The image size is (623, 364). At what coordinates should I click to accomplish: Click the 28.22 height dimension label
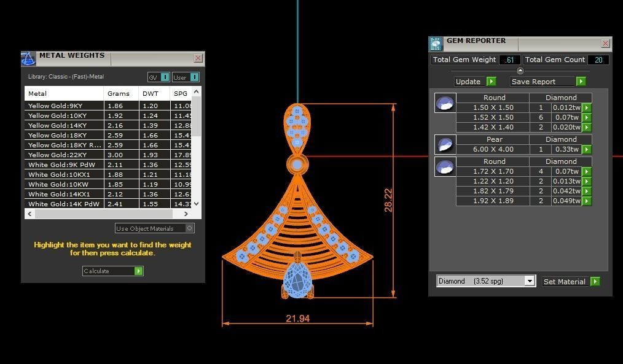(388, 200)
